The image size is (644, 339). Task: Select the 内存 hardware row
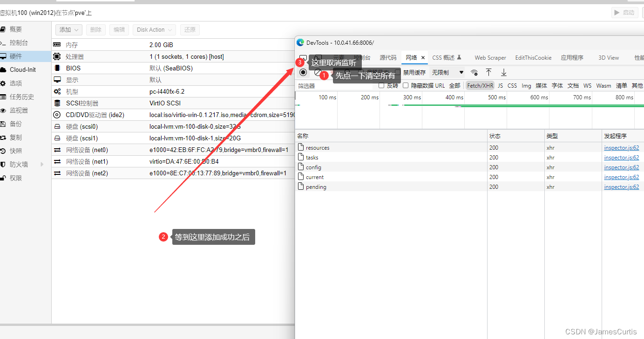click(x=173, y=45)
